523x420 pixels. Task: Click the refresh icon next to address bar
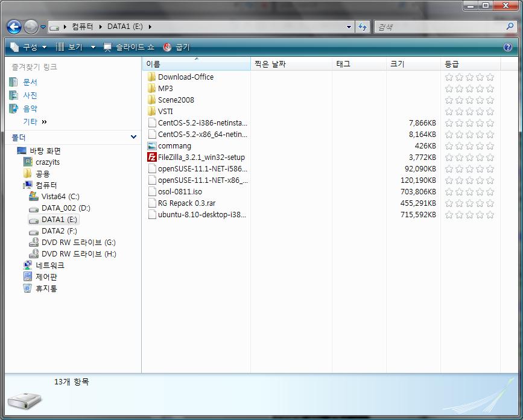(x=363, y=27)
